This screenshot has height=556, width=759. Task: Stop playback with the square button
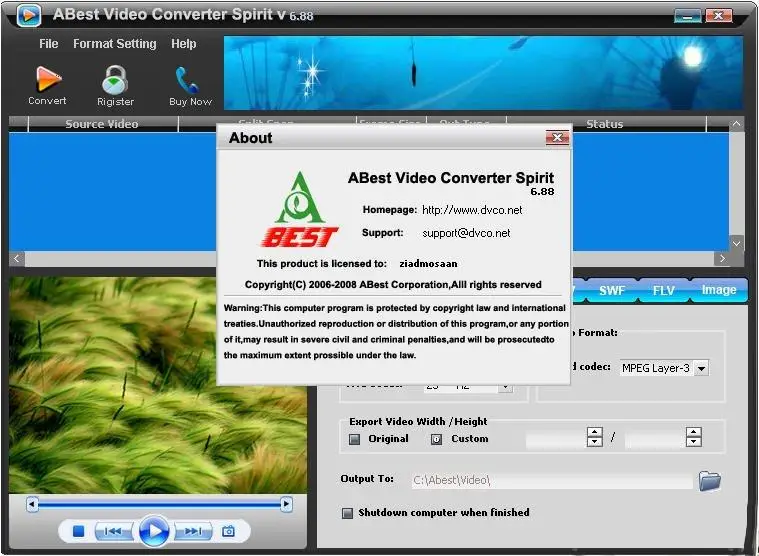[78, 531]
